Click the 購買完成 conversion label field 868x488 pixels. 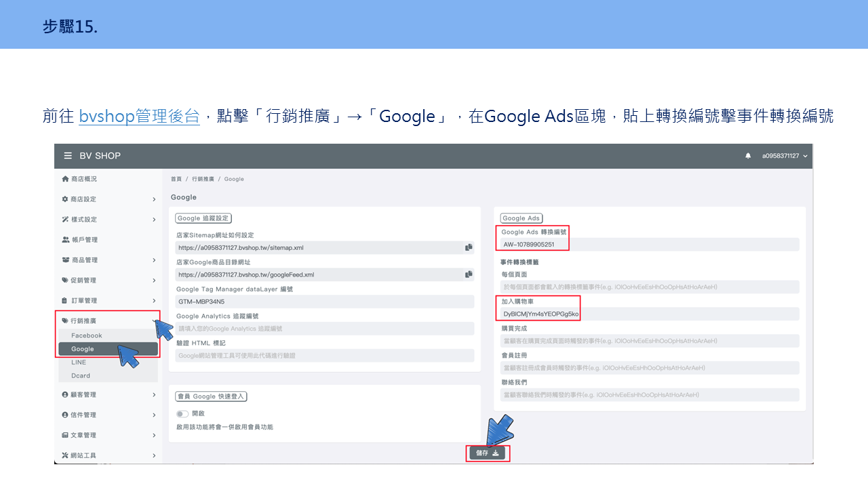(650, 341)
